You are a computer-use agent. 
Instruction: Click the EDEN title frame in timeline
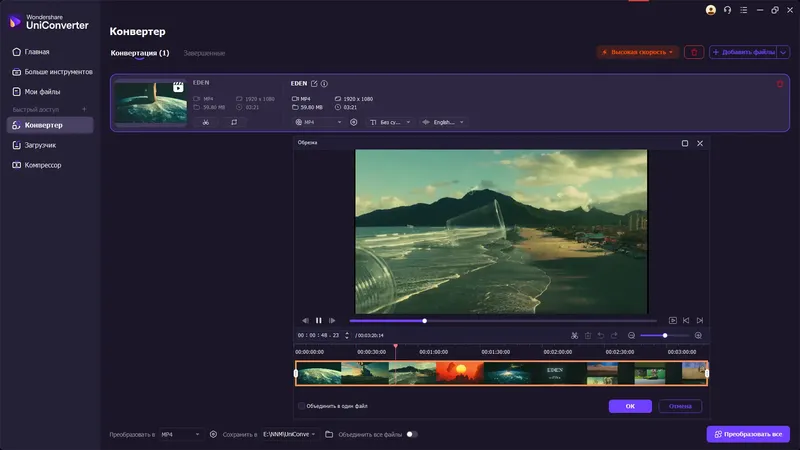(x=555, y=373)
